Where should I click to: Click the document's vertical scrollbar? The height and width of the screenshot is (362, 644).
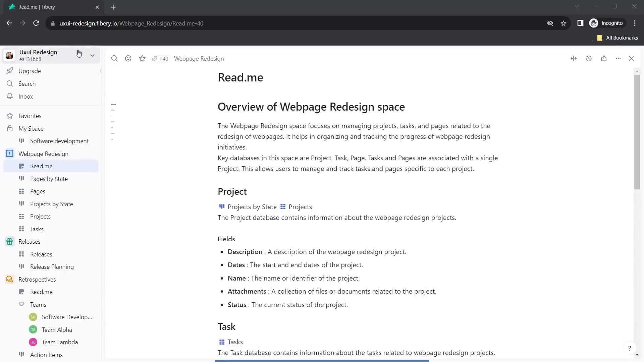tap(637, 132)
